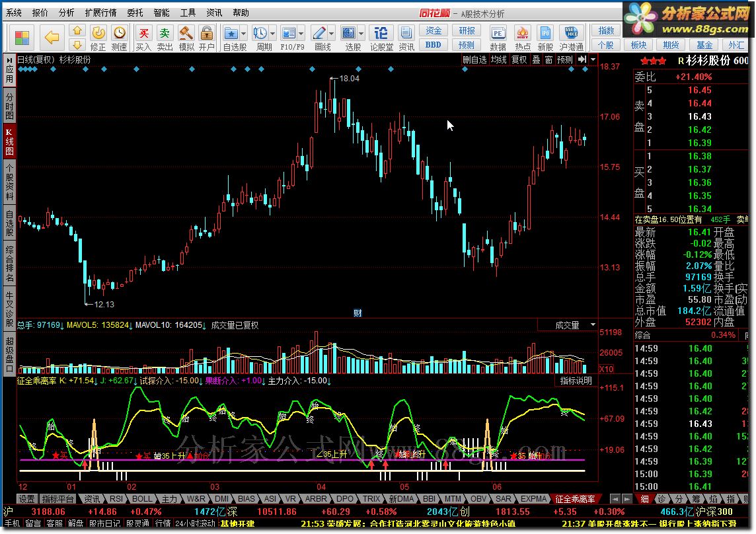The width and height of the screenshot is (756, 534).
Task: Click the 修正 refresh icon
Action: coord(98,33)
